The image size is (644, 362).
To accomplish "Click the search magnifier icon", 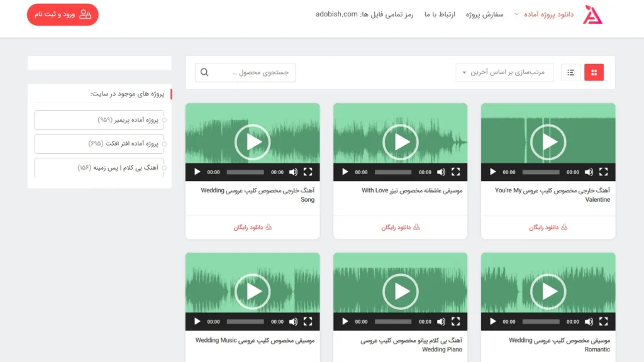I will coord(204,72).
